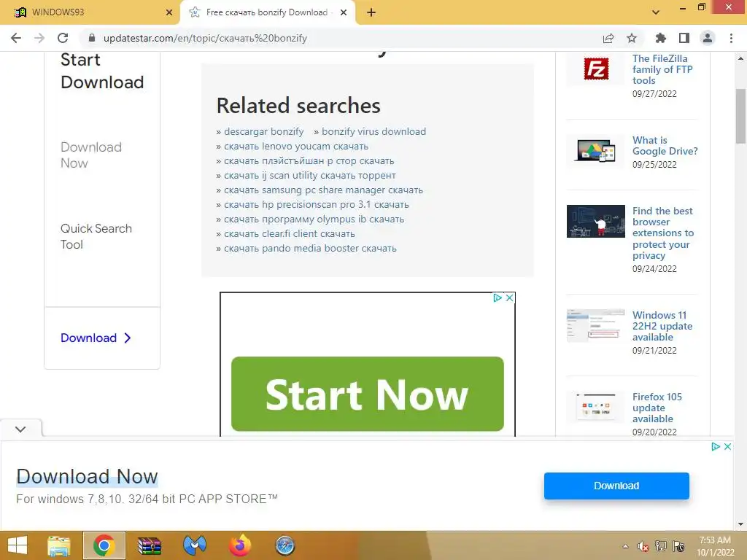Viewport: 747px width, 560px height.
Task: Open Firefox 105 update available link
Action: pyautogui.click(x=657, y=408)
